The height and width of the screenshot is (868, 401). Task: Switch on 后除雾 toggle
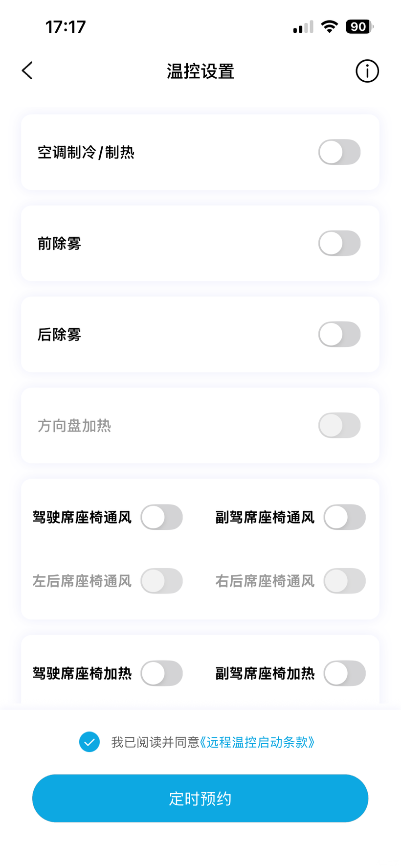tap(339, 335)
